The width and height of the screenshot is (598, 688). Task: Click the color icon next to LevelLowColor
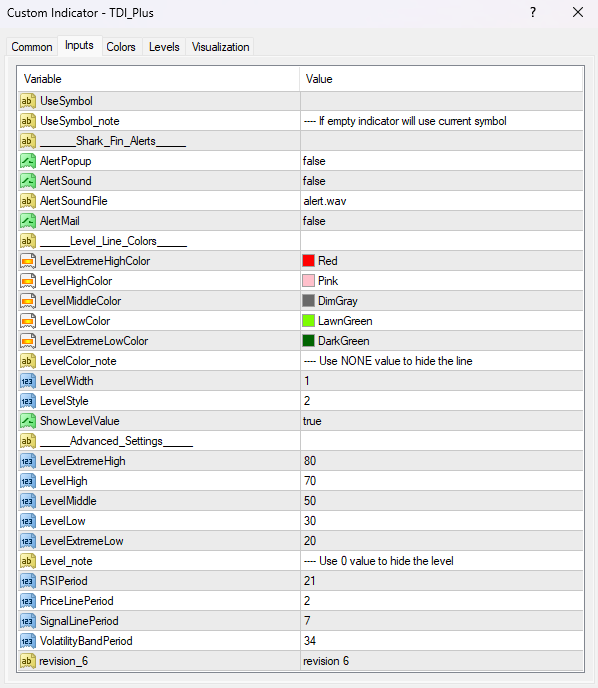coord(28,321)
